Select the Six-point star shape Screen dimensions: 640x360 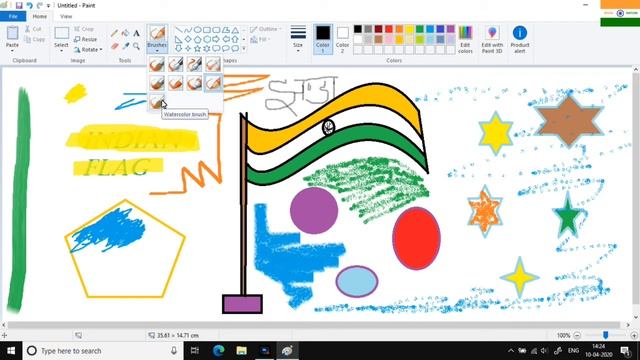coord(207,49)
